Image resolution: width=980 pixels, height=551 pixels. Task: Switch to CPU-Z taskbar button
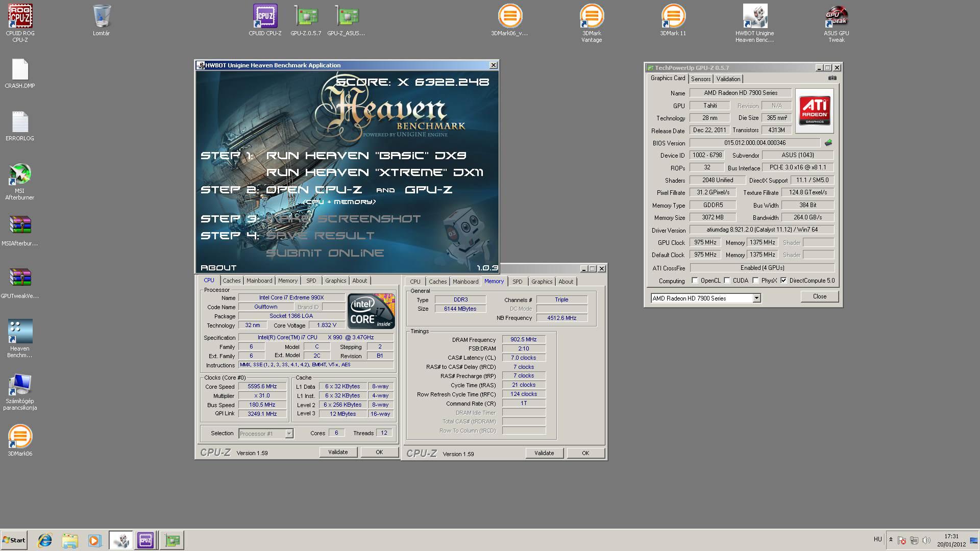[145, 540]
